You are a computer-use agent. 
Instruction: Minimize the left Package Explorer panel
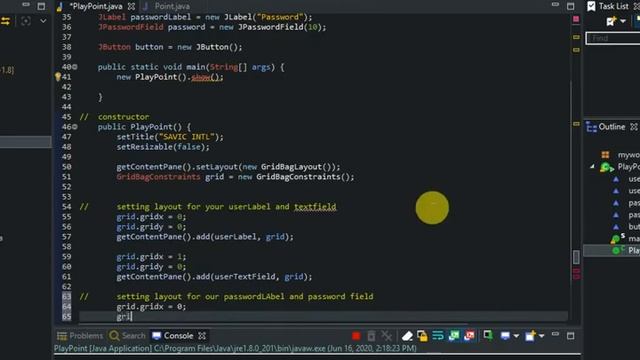pyautogui.click(x=26, y=4)
